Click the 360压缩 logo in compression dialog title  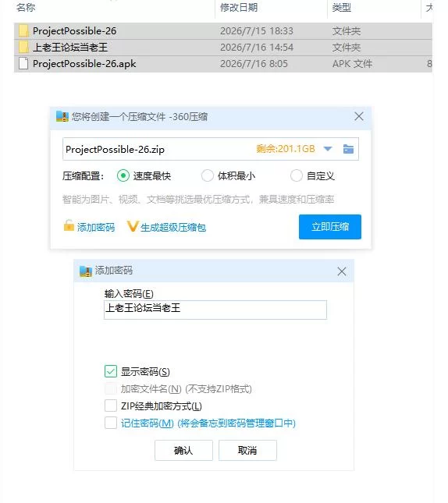pyautogui.click(x=62, y=116)
